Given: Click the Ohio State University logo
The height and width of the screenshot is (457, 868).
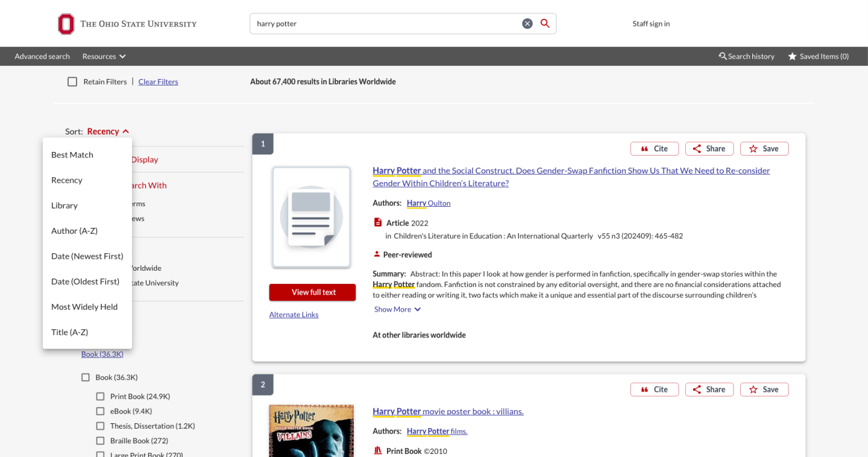Looking at the screenshot, I should (127, 24).
